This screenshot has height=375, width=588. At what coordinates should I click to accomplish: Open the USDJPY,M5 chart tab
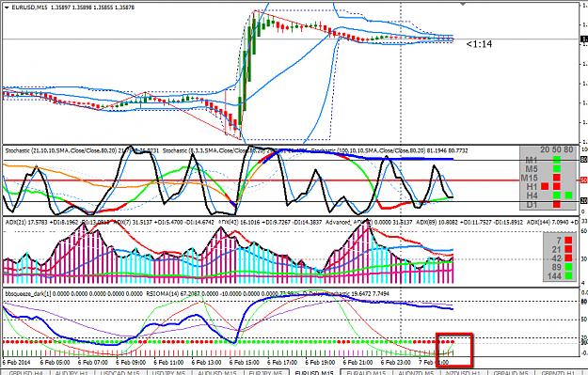[168, 373]
